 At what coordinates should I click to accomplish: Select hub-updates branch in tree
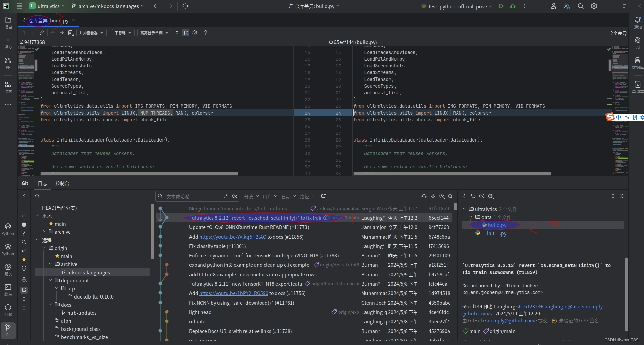coord(82,313)
